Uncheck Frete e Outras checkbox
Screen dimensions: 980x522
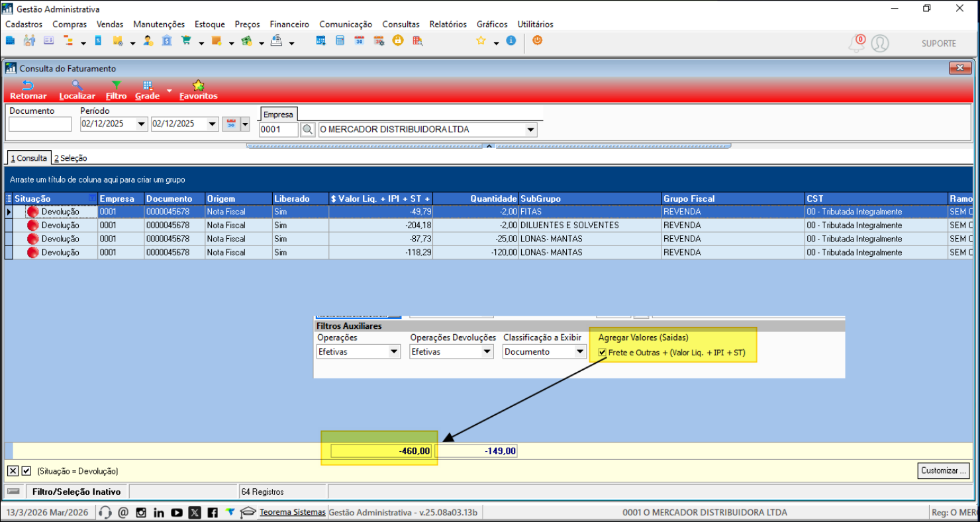pos(602,353)
